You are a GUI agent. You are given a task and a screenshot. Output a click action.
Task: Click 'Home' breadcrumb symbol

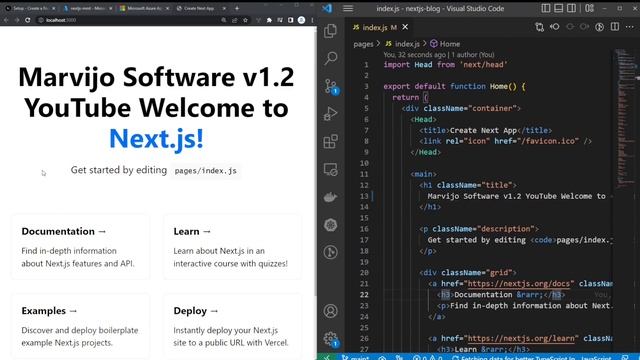(445, 44)
